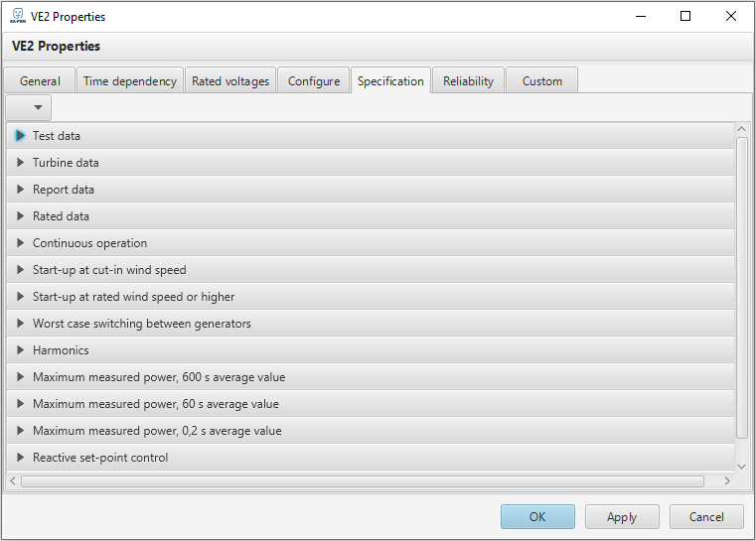Image resolution: width=756 pixels, height=541 pixels.
Task: Click the horizontal scrollbar thumb
Action: (x=363, y=480)
